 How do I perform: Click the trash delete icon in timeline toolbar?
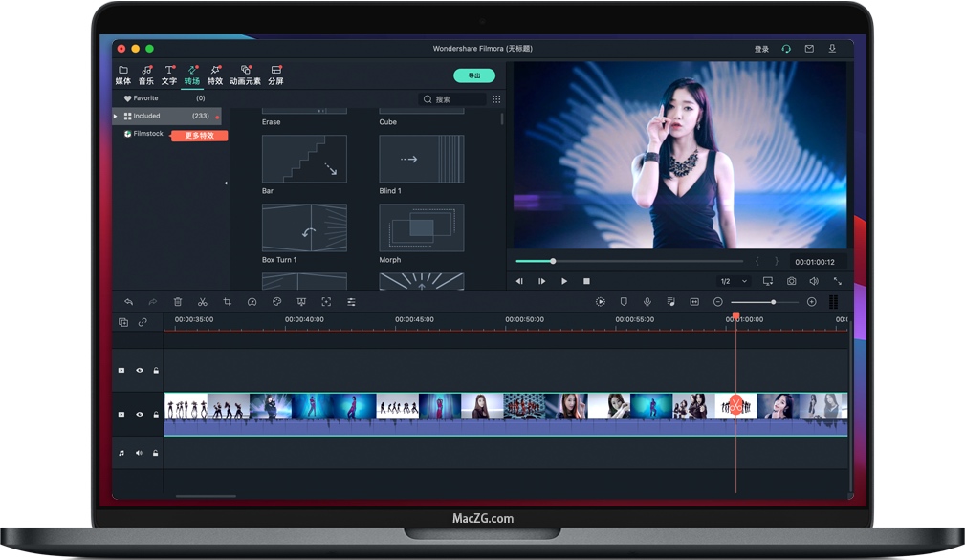(177, 302)
